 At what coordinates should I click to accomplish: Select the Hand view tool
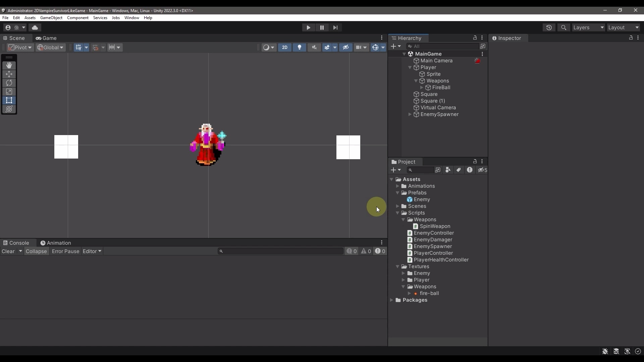[x=9, y=65]
